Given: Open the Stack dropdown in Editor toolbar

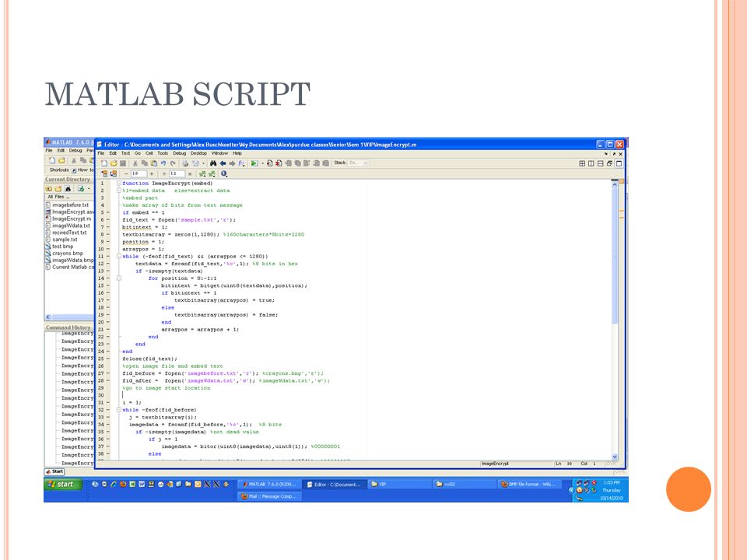Looking at the screenshot, I should [x=358, y=163].
